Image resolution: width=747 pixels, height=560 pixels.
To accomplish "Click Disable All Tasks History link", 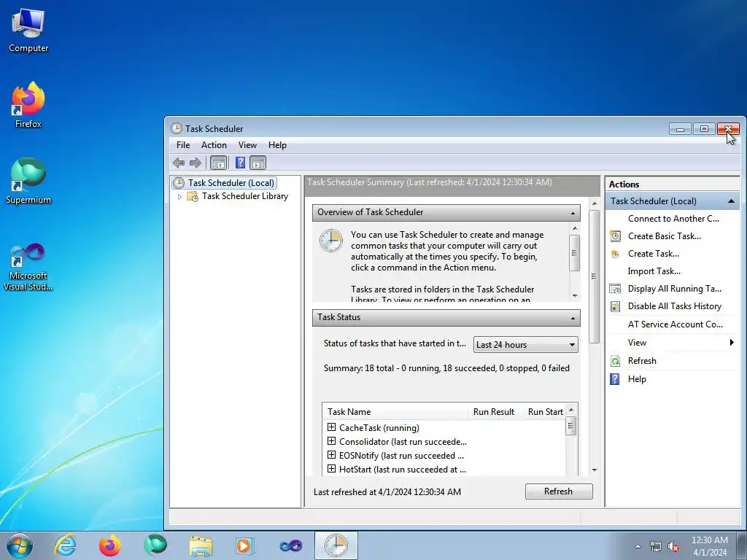I will point(675,307).
